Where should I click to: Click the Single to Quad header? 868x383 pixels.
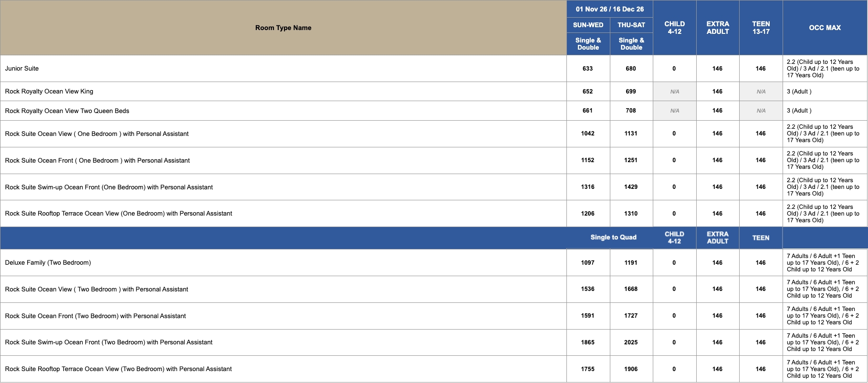(x=613, y=238)
